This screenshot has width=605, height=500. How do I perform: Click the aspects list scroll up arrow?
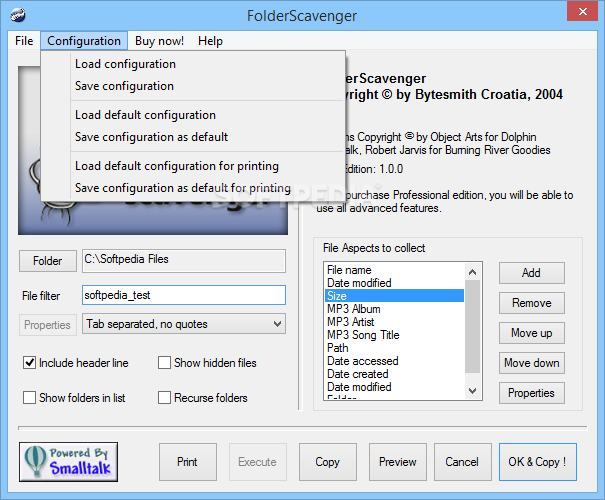point(473,272)
